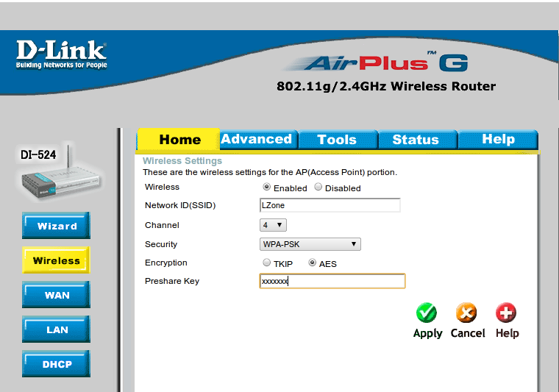Click the Apply text label
This screenshot has height=392, width=559.
point(427,333)
